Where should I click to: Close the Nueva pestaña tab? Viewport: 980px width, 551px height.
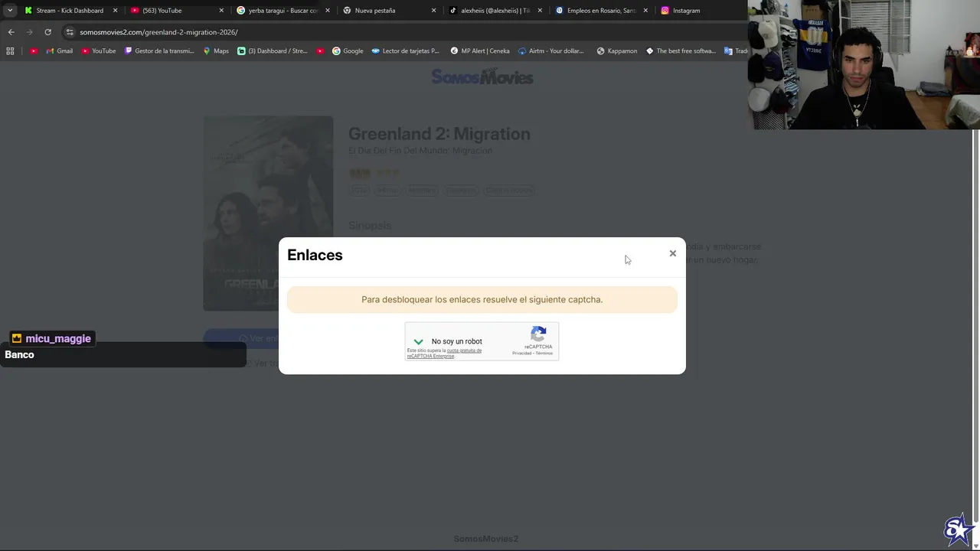pos(434,11)
